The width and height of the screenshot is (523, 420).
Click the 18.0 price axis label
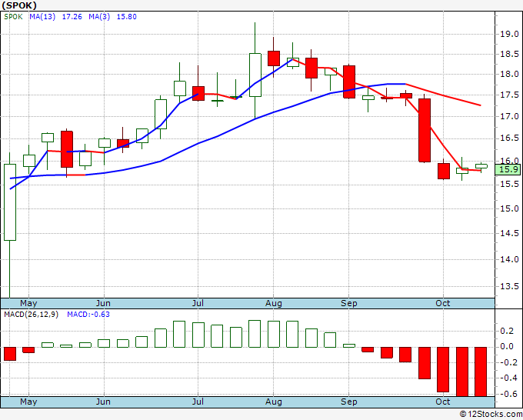509,74
